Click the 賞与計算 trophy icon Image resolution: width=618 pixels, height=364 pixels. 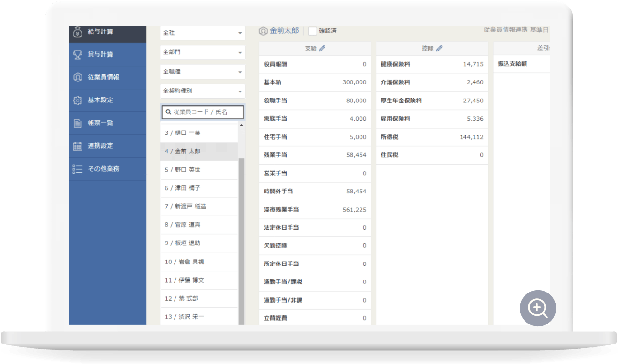[78, 54]
